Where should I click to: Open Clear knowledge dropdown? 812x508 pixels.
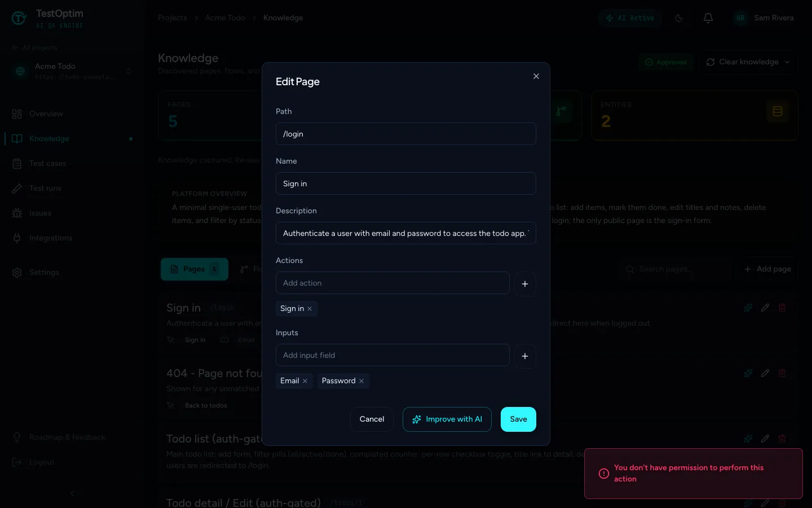point(748,62)
